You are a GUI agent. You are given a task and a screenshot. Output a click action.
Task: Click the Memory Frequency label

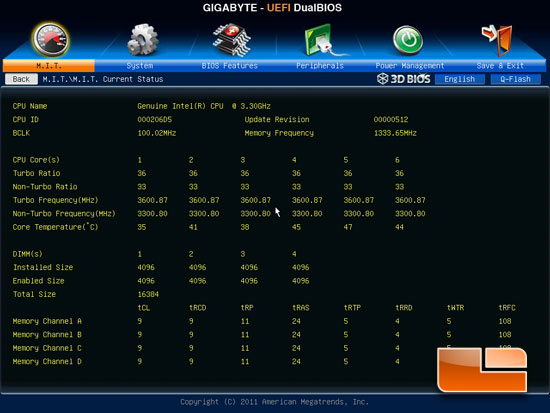coord(279,133)
